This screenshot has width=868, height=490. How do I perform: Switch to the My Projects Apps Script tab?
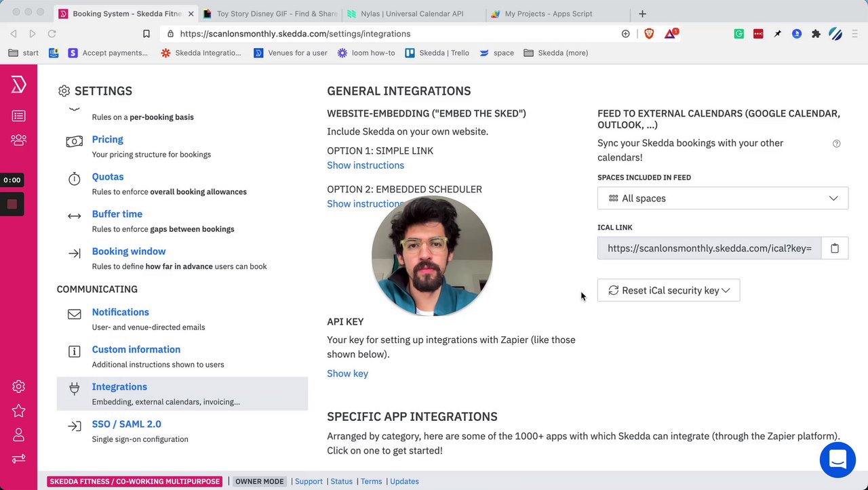click(548, 14)
